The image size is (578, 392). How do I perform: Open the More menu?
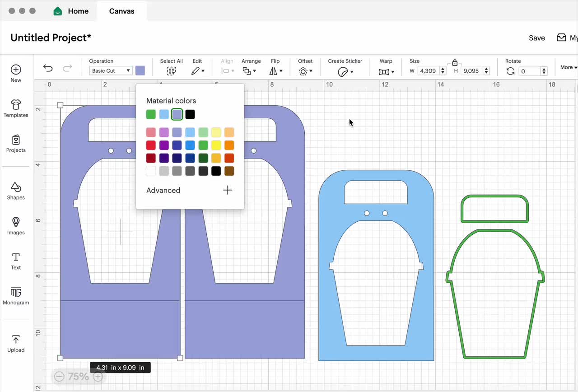coord(568,67)
